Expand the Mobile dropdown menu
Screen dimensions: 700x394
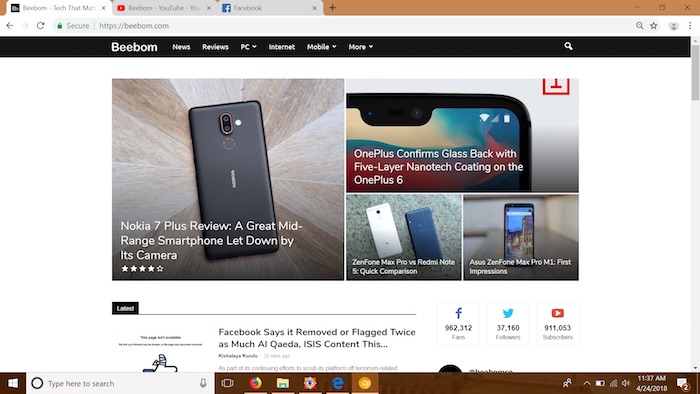tap(321, 47)
